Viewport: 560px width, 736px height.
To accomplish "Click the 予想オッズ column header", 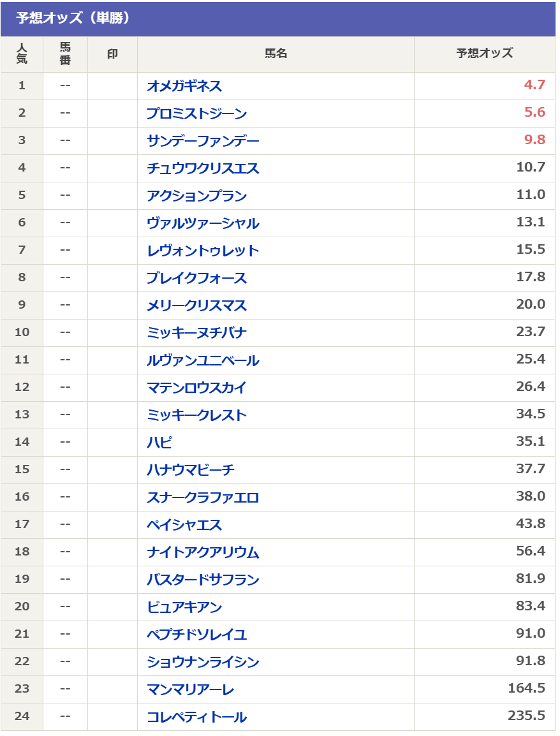I will tap(485, 54).
